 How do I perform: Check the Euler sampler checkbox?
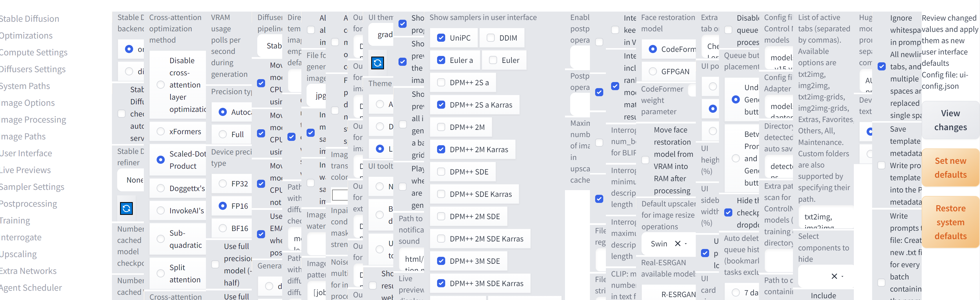[493, 60]
